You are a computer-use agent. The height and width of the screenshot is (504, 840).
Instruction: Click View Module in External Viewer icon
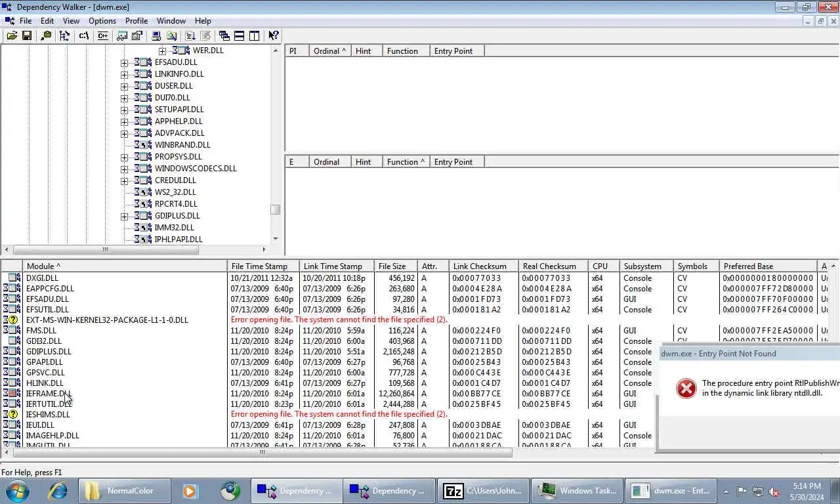click(x=122, y=36)
